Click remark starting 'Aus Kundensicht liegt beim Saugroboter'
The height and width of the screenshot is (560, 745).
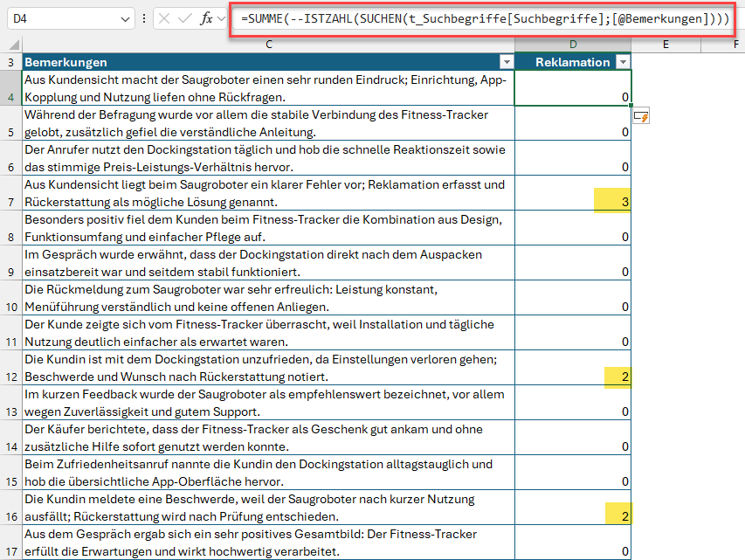tap(268, 193)
